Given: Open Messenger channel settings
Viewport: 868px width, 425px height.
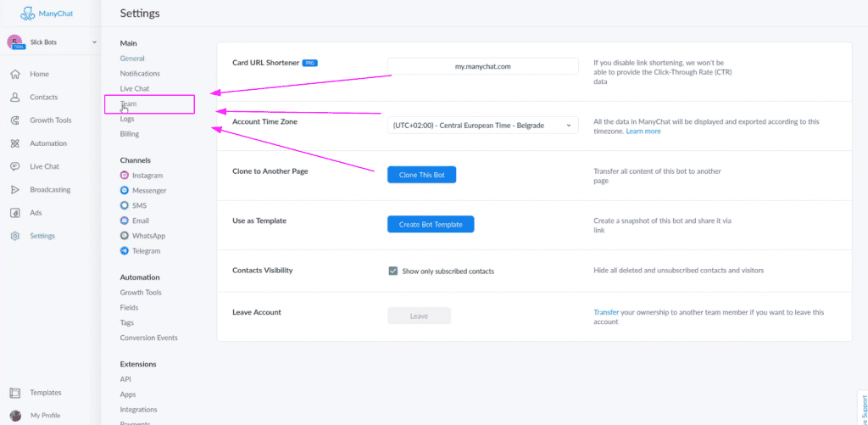Looking at the screenshot, I should coord(149,191).
